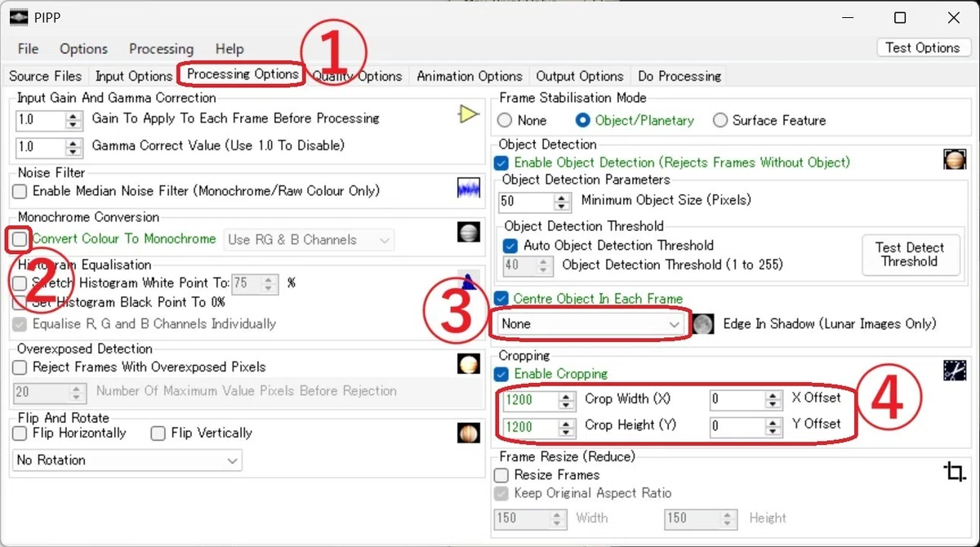The height and width of the screenshot is (547, 980).
Task: Adjust Gamma Correct Value stepper
Action: click(x=75, y=146)
